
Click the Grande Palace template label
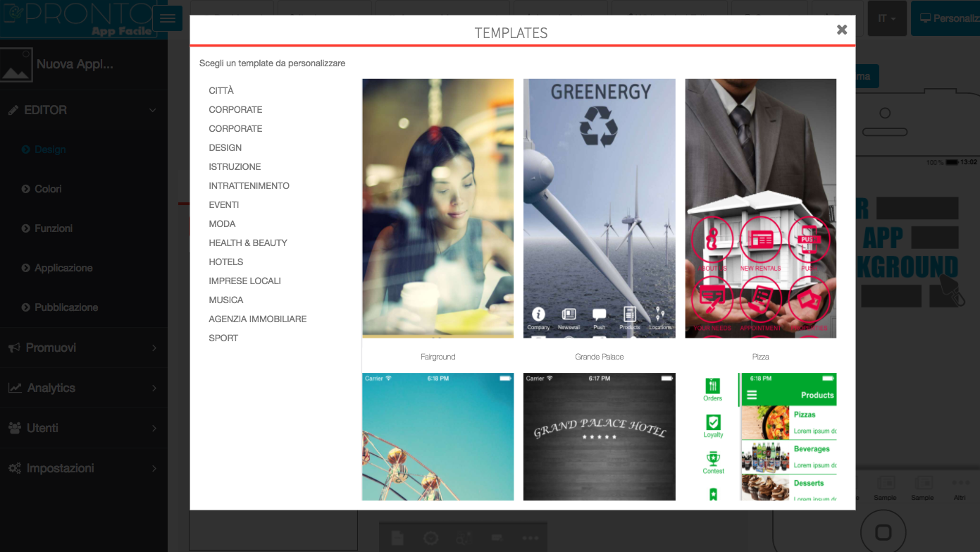tap(600, 357)
